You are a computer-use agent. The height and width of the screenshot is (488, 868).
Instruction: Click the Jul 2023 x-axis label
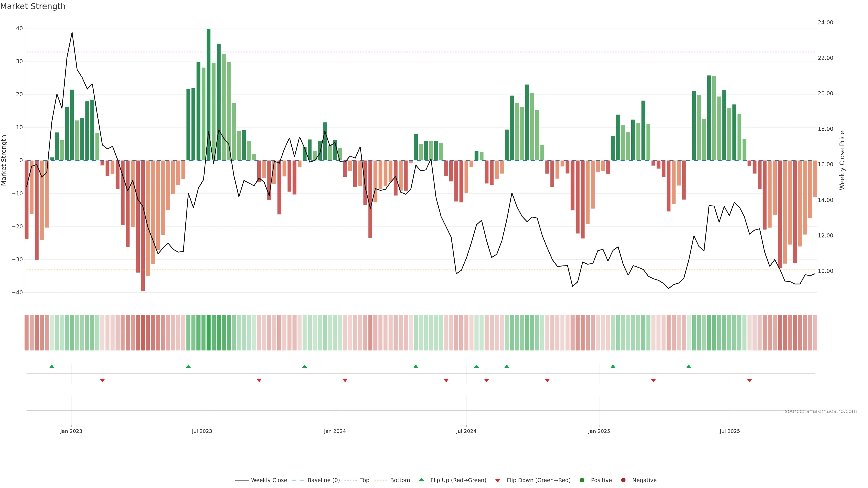[202, 431]
